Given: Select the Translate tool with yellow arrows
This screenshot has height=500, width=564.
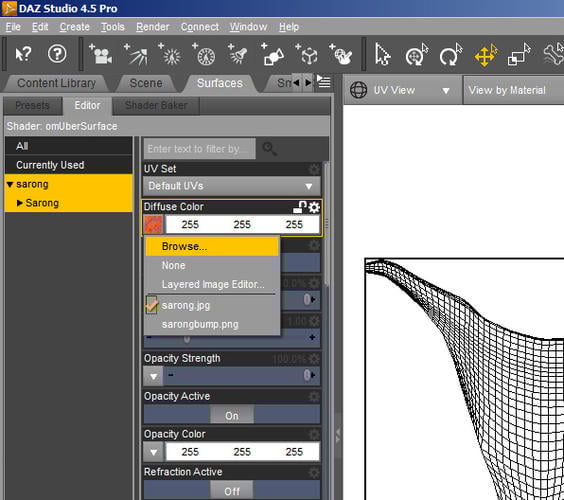Looking at the screenshot, I should coord(486,55).
